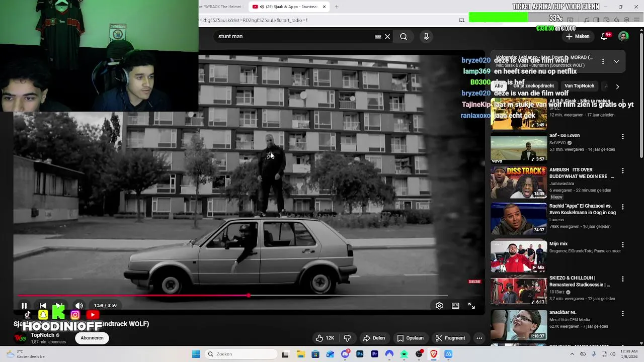Viewport: 644px width, 362px height.
Task: Open YouTube notifications bell
Action: 605,36
